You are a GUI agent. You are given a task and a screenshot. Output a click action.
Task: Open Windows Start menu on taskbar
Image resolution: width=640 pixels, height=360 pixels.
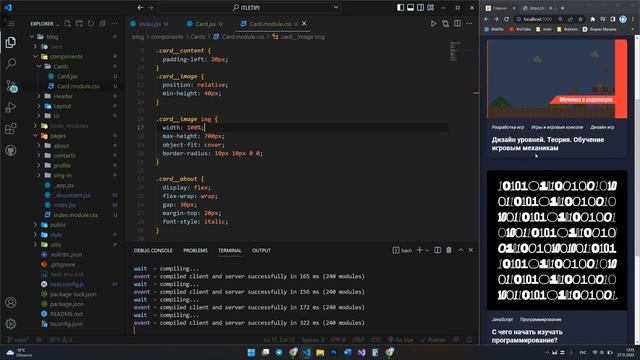(x=251, y=352)
